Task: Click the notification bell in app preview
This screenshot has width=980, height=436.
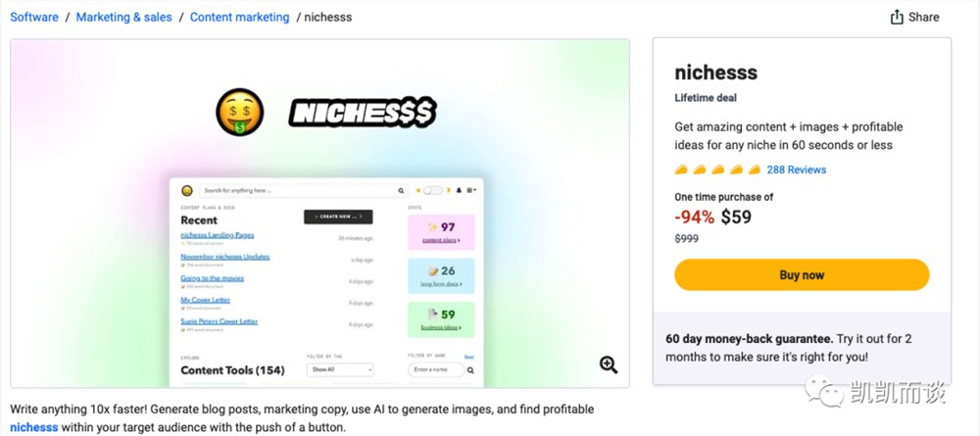Action: point(459,190)
